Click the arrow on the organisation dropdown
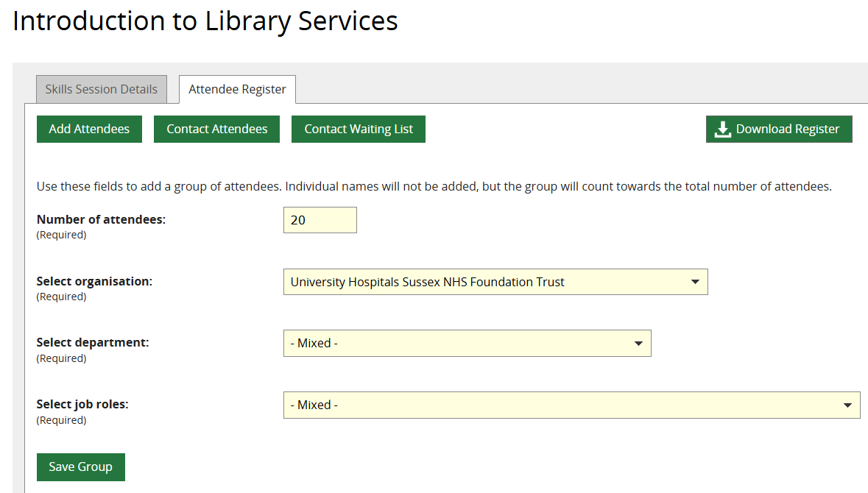The image size is (868, 493). pos(695,282)
